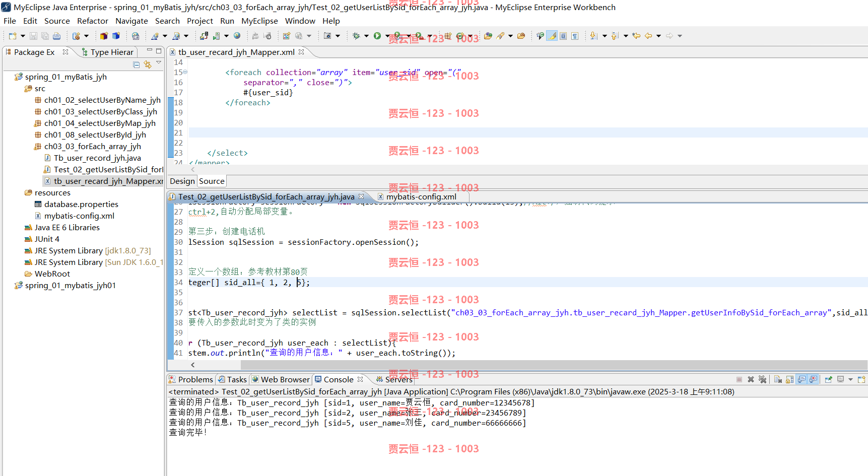
Task: Select database.properties file
Action: (77, 204)
